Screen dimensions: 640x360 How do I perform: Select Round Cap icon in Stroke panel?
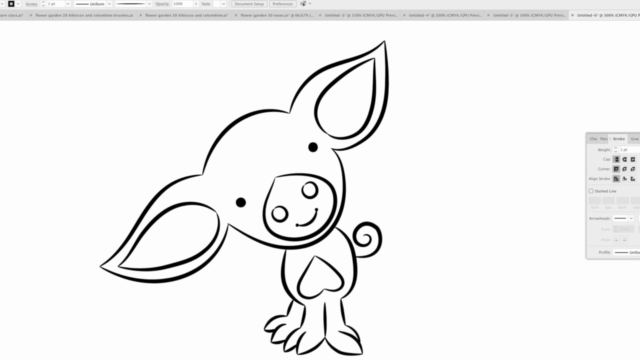[x=624, y=160]
